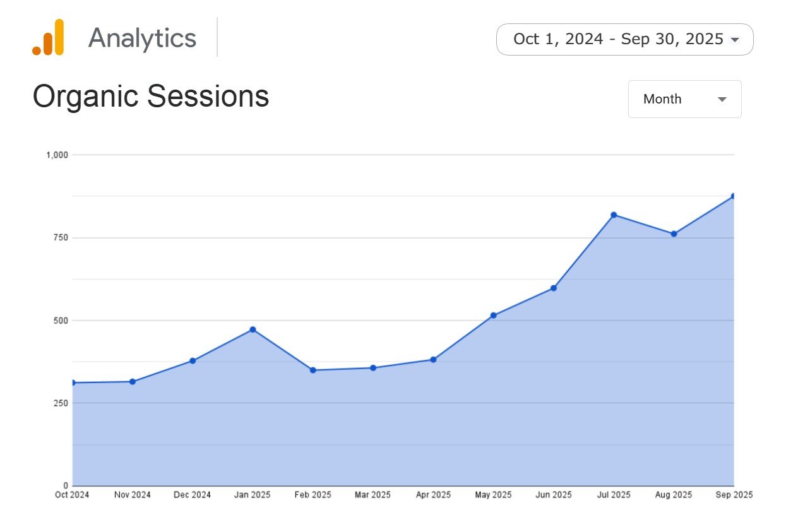The height and width of the screenshot is (532, 810).
Task: Select the Mar 2025 data point
Action: (x=373, y=368)
